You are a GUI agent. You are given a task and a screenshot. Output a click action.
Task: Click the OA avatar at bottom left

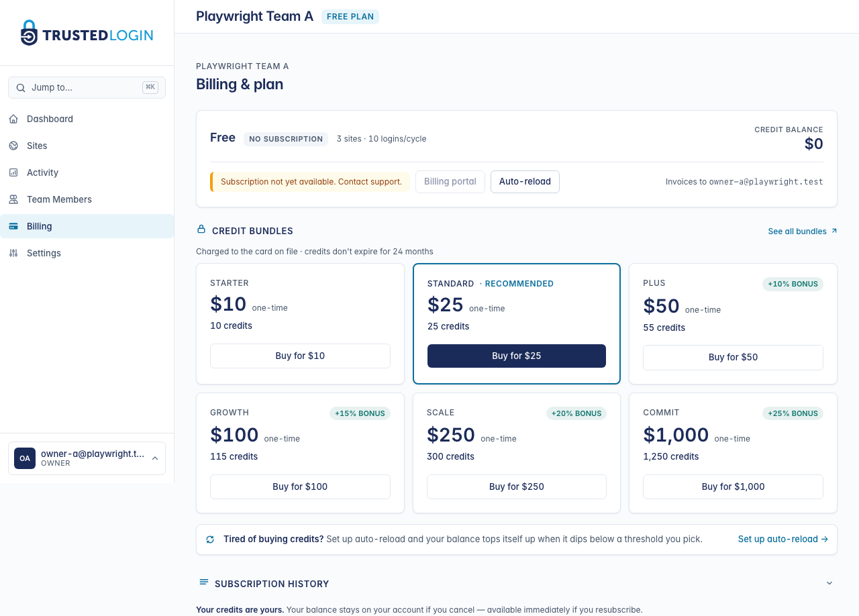point(24,458)
